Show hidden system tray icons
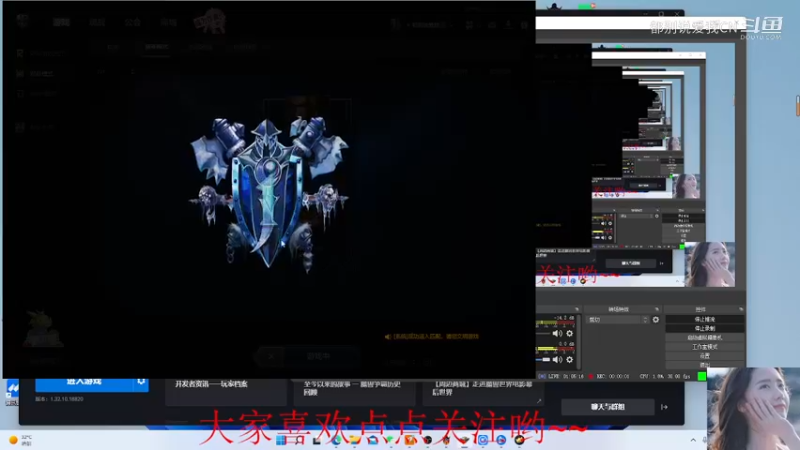The width and height of the screenshot is (800, 450). (693, 440)
